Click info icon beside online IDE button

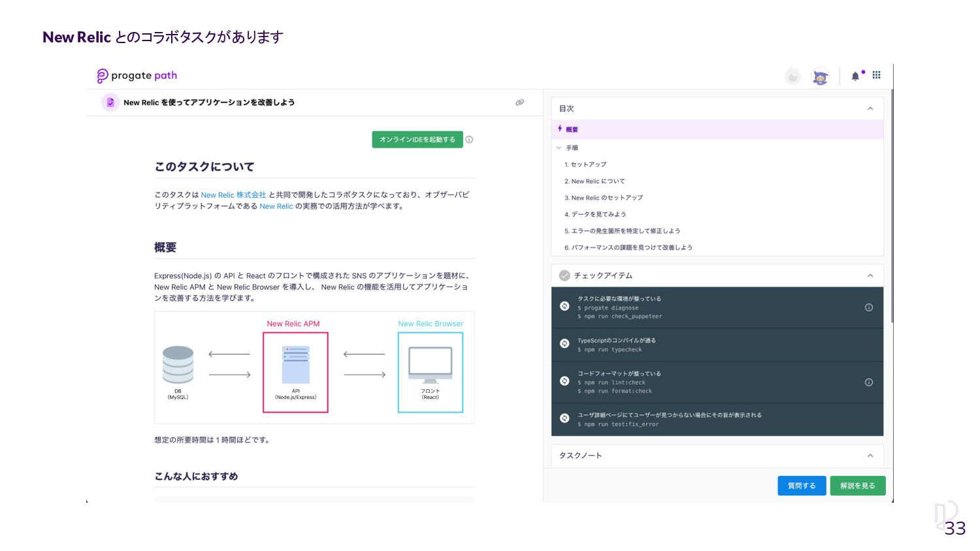(469, 140)
